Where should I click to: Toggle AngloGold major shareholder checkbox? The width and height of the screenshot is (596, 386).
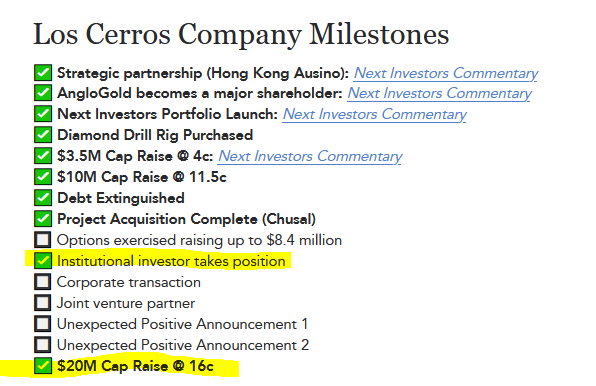[x=43, y=93]
